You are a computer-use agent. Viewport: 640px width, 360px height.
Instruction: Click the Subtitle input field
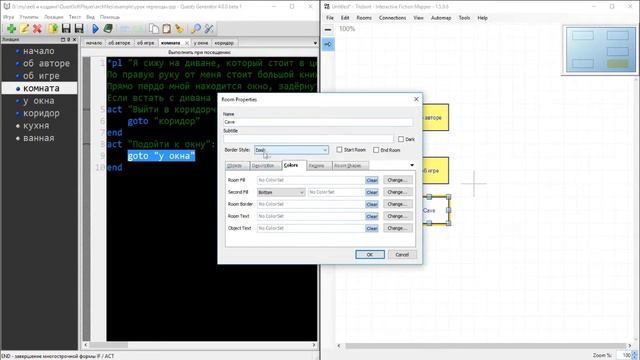pos(309,139)
